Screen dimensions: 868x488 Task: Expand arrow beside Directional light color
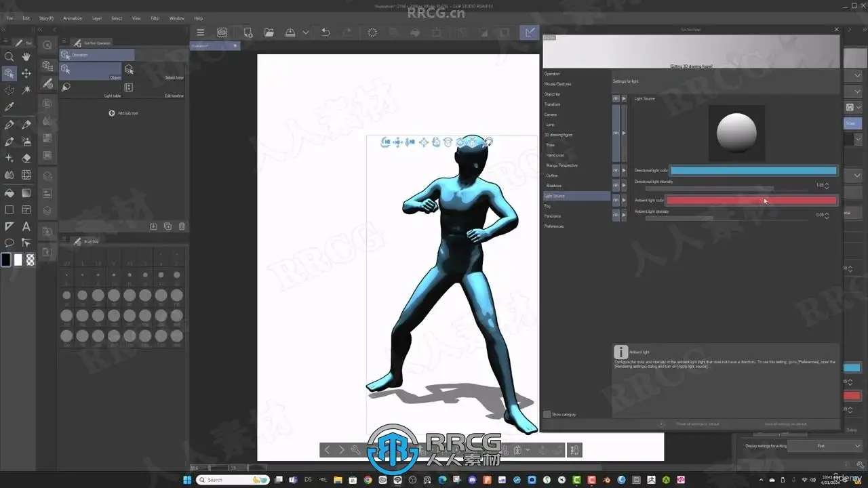[x=624, y=171]
